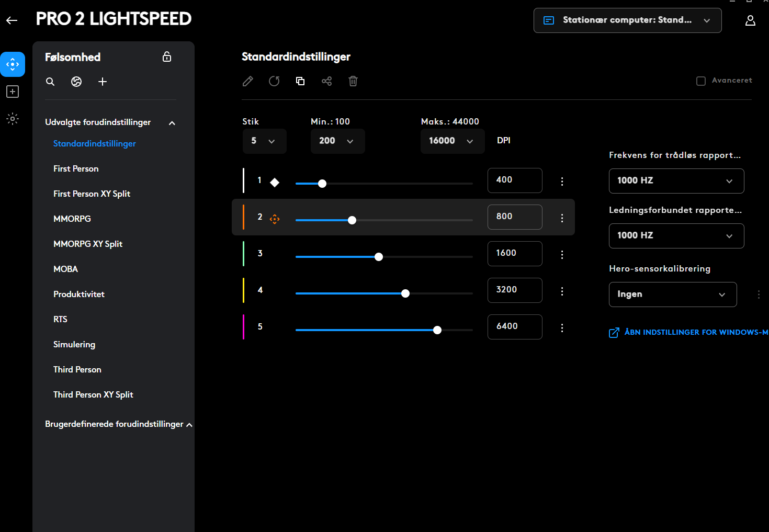Share preset with the share icon
Viewport: 769px width, 532px height.
click(x=327, y=81)
